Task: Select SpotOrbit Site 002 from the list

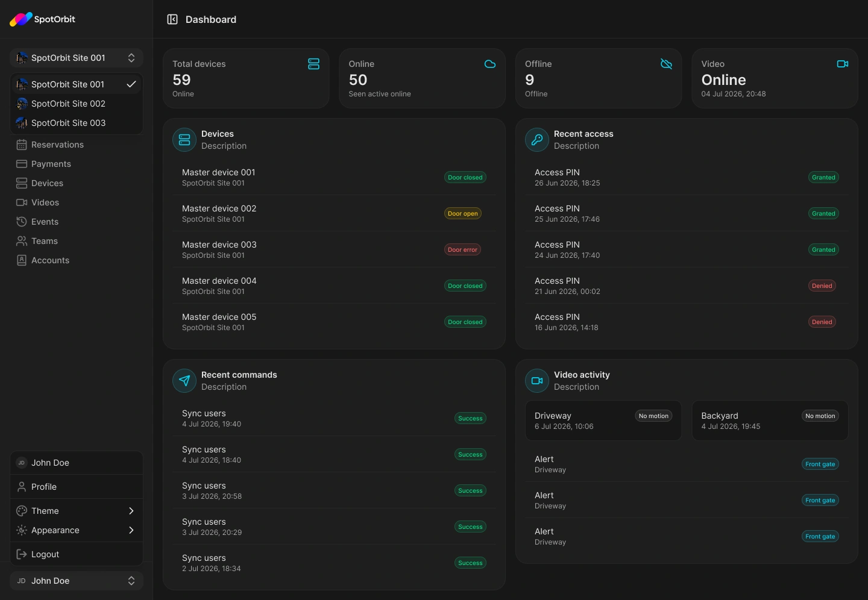Action: point(77,104)
